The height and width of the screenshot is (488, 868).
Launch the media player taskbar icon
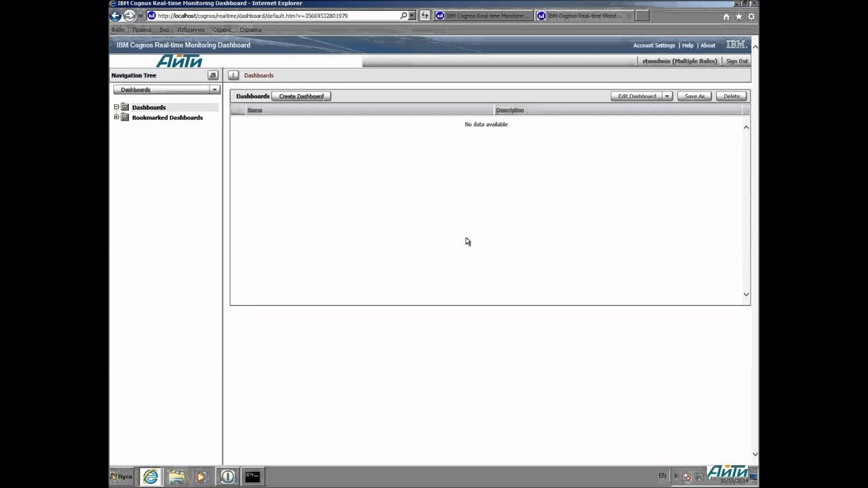[x=201, y=476]
